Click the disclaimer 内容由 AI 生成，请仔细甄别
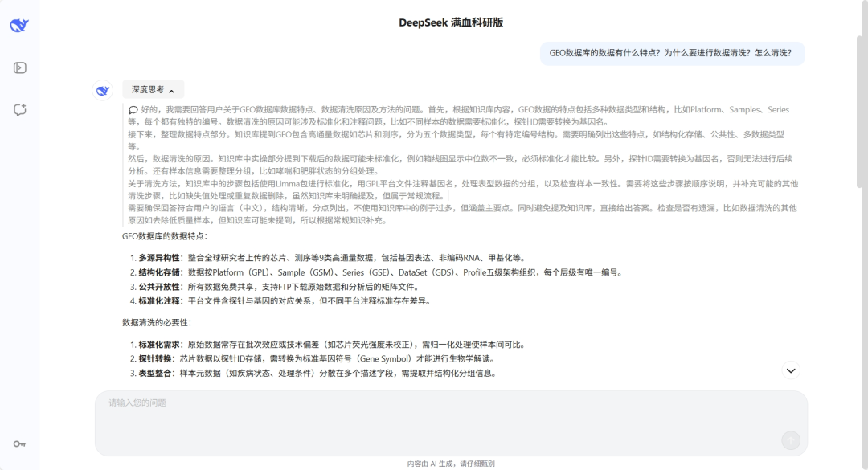 451,464
